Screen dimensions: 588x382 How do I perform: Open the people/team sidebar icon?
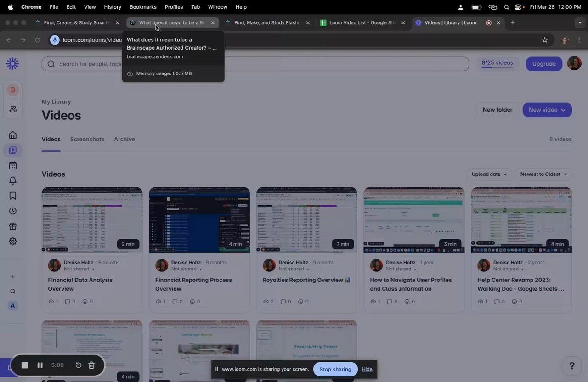click(x=13, y=109)
